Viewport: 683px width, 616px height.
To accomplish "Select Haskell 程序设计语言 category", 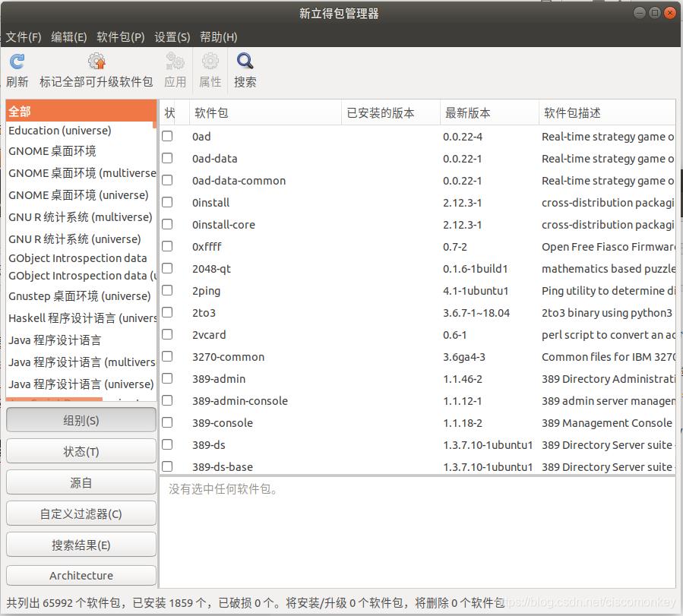I will coord(81,317).
